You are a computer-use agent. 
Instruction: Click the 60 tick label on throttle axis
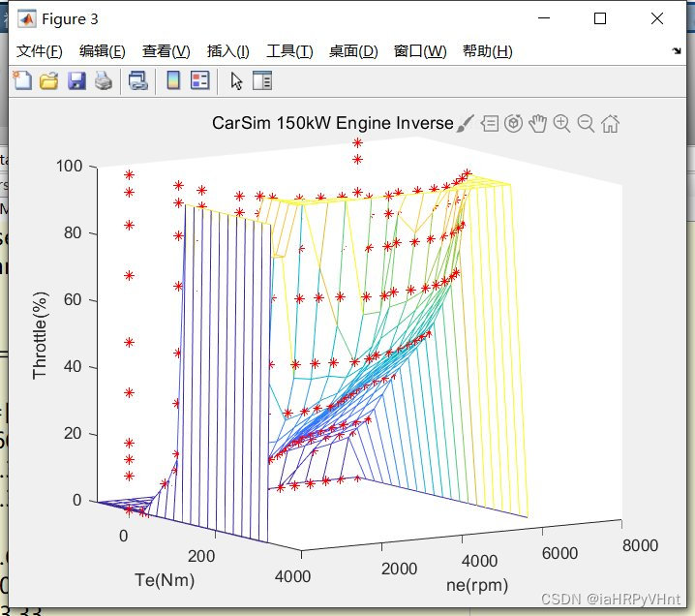73,300
